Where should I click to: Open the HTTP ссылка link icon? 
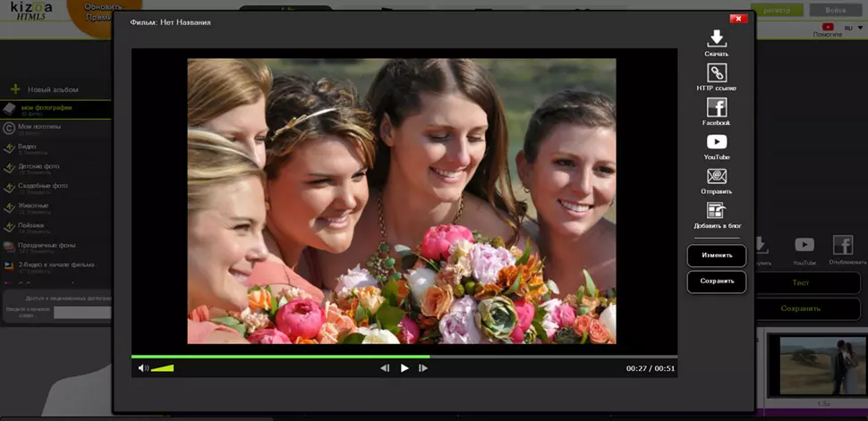coord(716,73)
